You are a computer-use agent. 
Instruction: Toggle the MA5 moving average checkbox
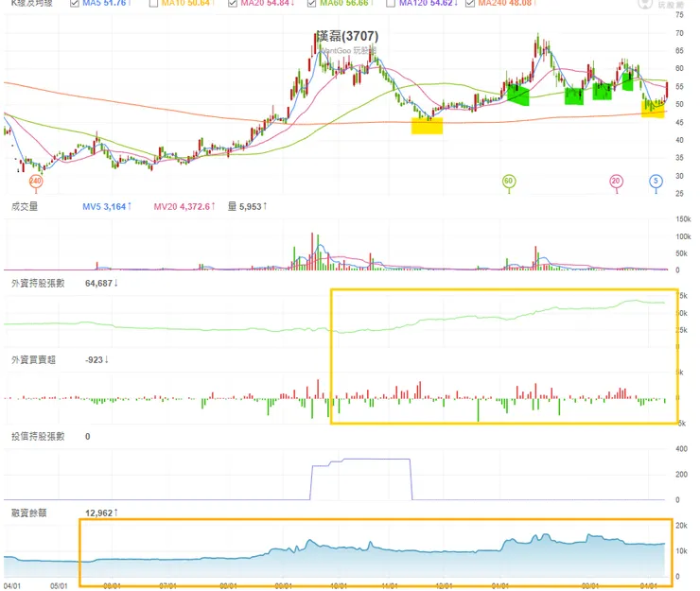coord(75,3)
